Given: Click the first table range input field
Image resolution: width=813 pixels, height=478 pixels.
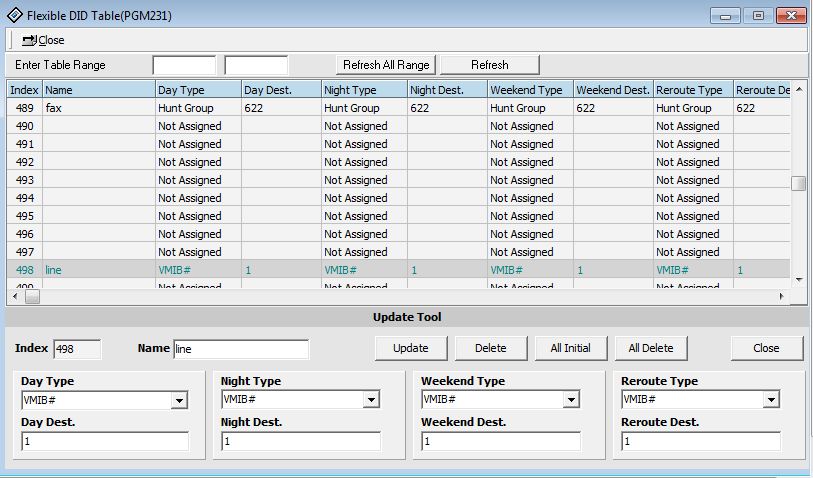Looking at the screenshot, I should 183,65.
